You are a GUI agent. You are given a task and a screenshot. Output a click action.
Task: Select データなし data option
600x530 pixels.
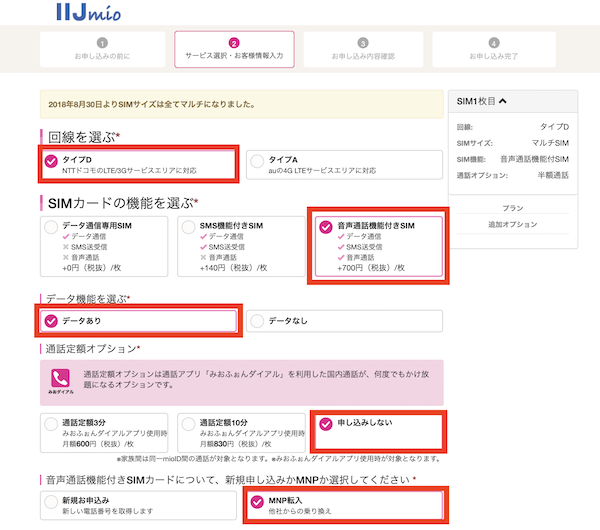pyautogui.click(x=344, y=321)
